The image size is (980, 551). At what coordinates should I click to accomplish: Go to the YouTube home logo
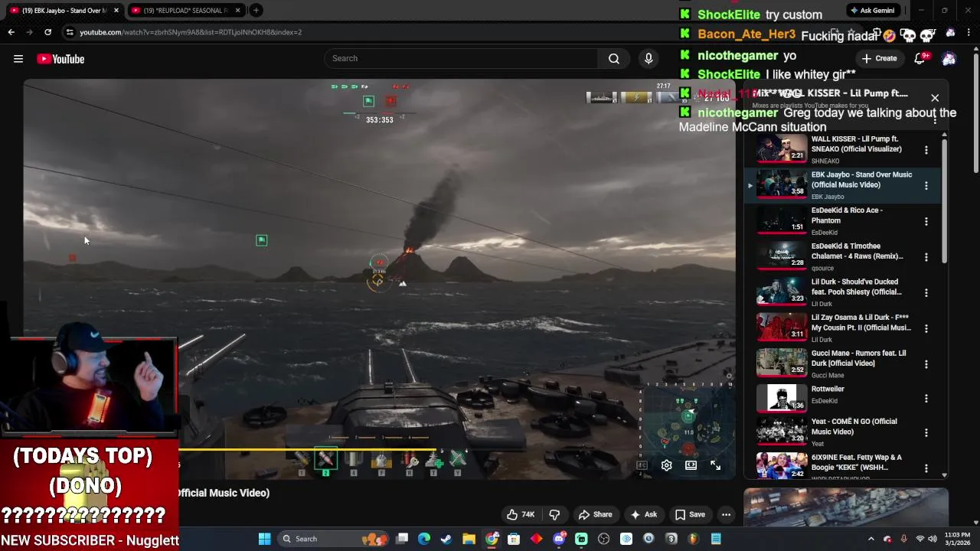(x=60, y=59)
